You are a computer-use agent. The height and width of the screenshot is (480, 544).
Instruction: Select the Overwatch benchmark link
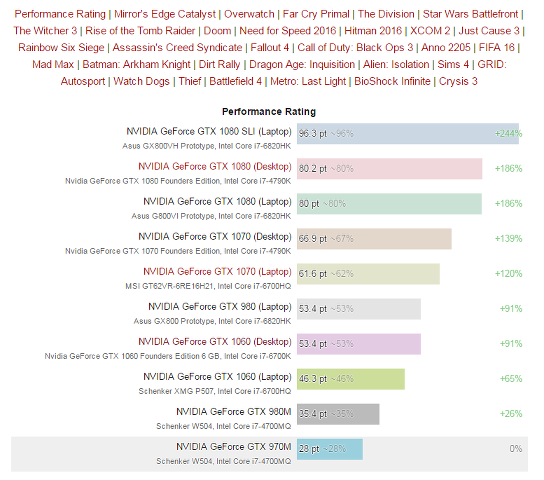coord(249,14)
